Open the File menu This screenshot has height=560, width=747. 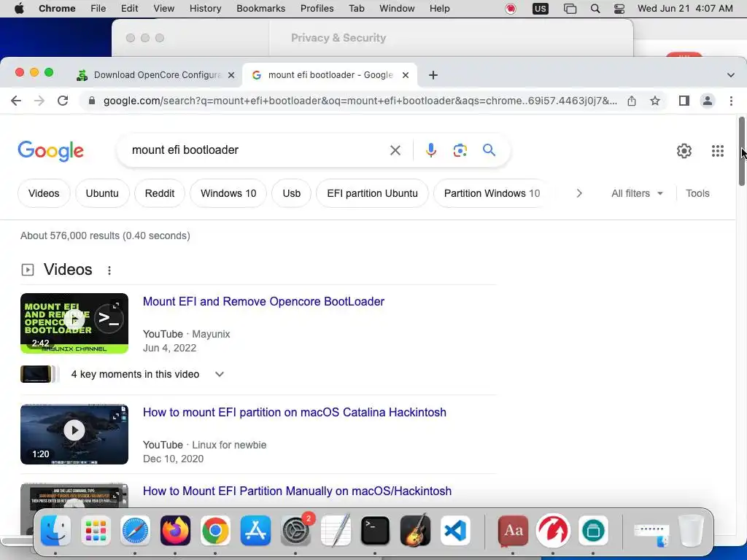tap(98, 9)
